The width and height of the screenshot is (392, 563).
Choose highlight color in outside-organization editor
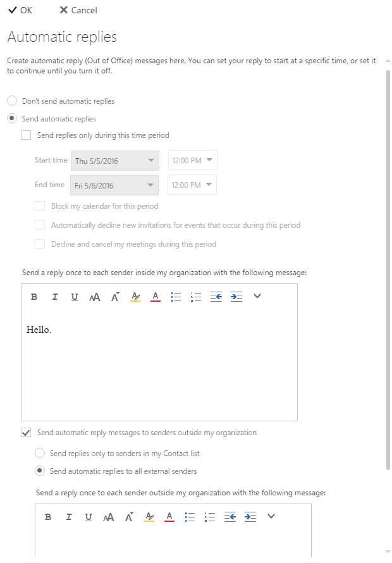pos(149,517)
